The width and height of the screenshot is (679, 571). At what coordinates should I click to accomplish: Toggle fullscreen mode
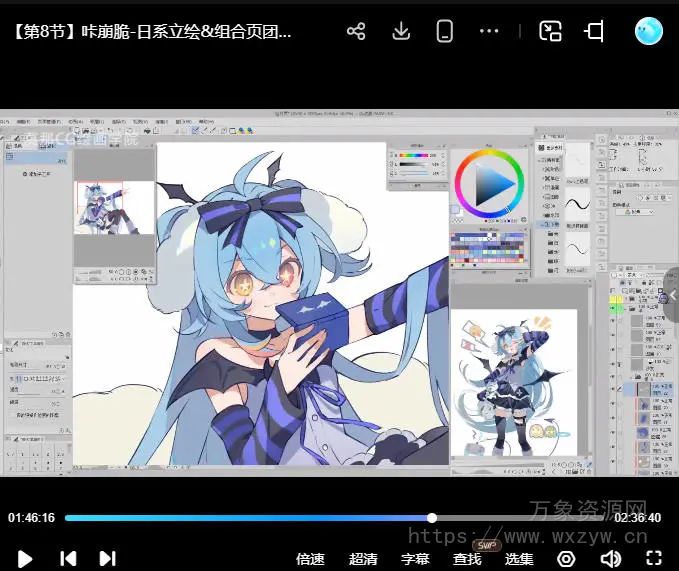(654, 558)
